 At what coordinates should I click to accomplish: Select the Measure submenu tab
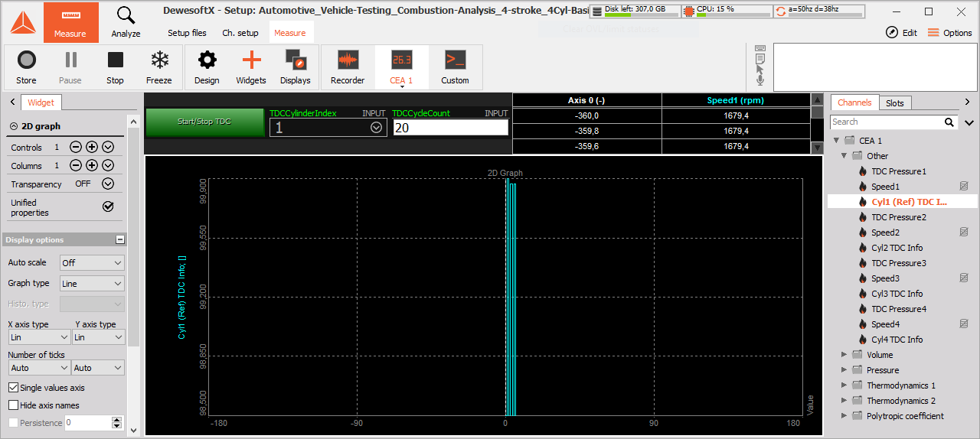(289, 33)
